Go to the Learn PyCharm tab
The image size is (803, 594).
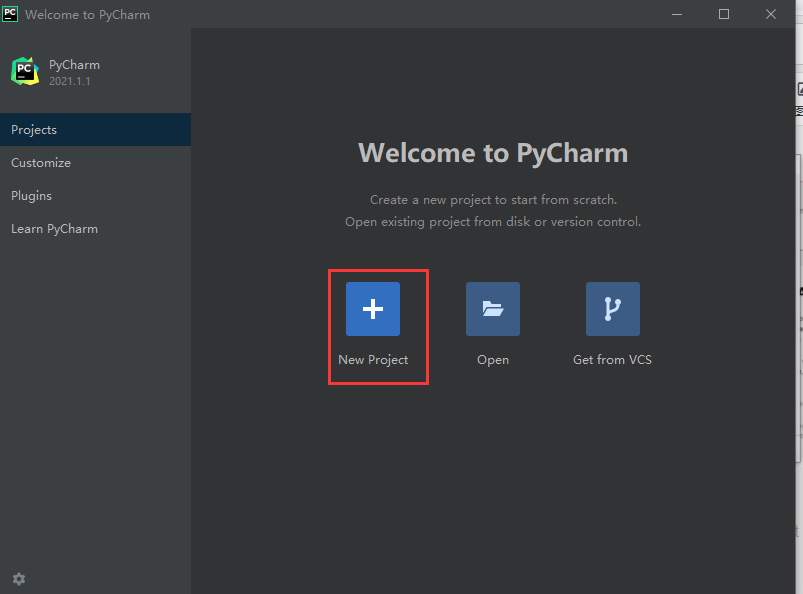click(95, 229)
